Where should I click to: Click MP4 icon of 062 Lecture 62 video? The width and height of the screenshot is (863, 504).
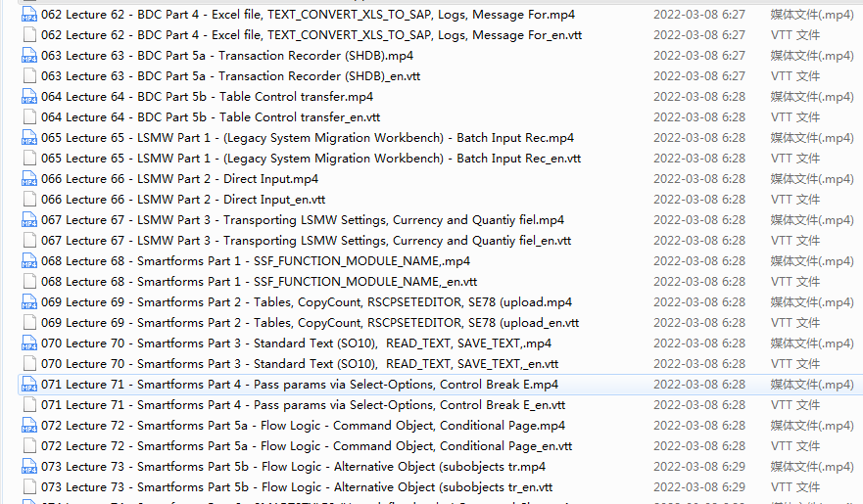click(x=29, y=15)
